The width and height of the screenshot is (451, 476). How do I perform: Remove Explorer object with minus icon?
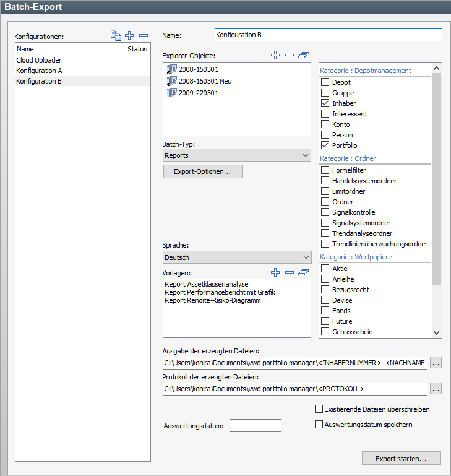pyautogui.click(x=289, y=56)
